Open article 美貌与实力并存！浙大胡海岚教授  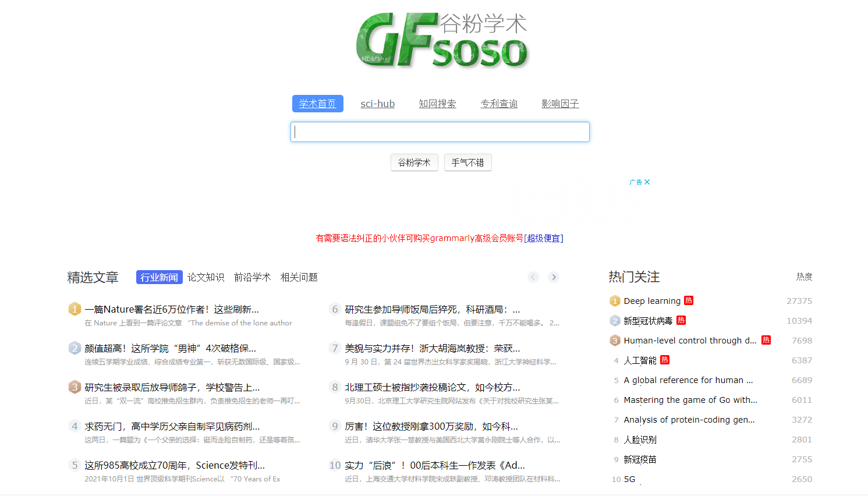(433, 348)
